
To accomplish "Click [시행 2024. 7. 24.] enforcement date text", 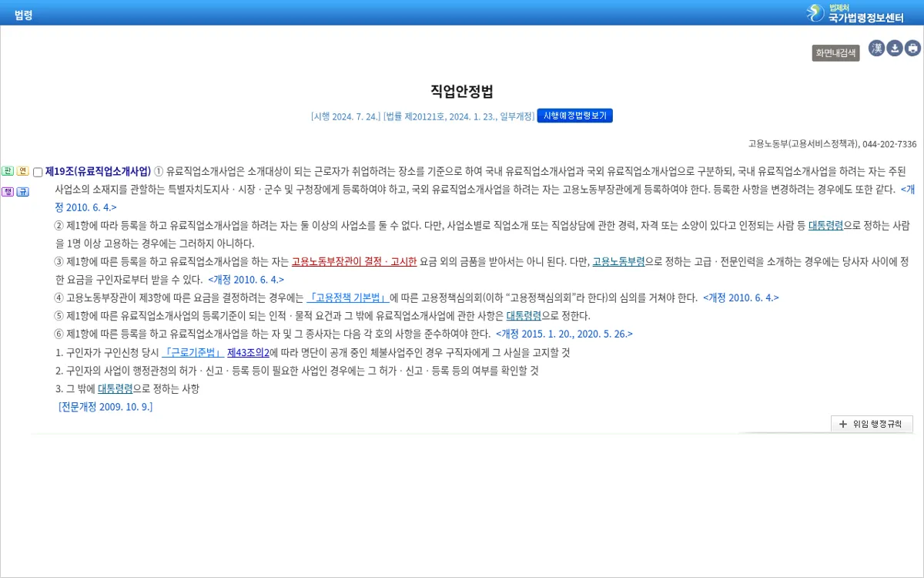I will (346, 116).
